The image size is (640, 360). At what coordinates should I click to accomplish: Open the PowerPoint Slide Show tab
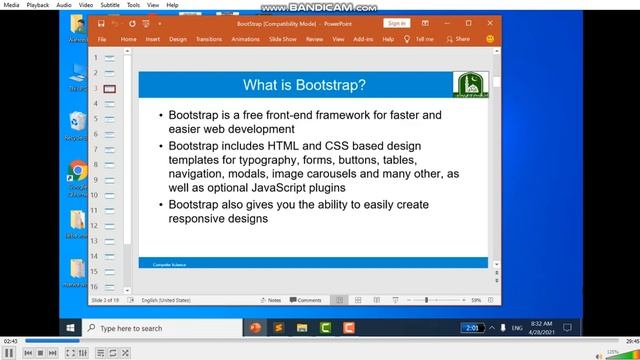pyautogui.click(x=282, y=39)
